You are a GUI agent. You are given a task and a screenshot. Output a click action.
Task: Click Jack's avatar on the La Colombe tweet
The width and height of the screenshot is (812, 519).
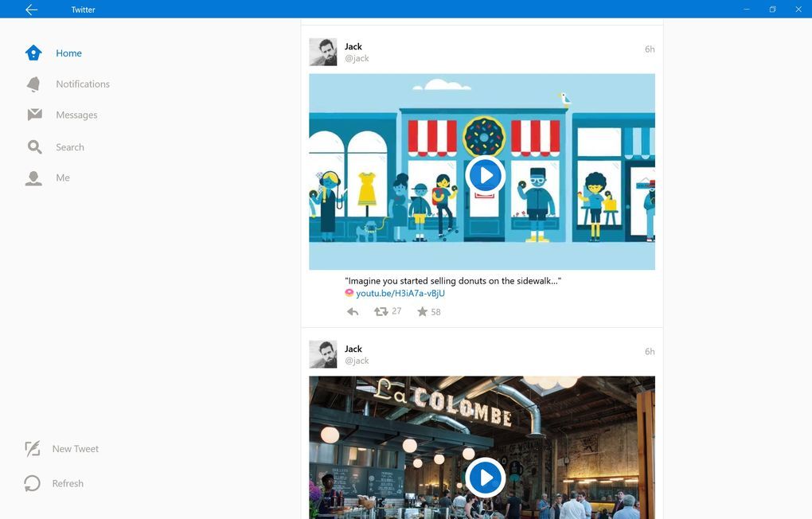324,354
